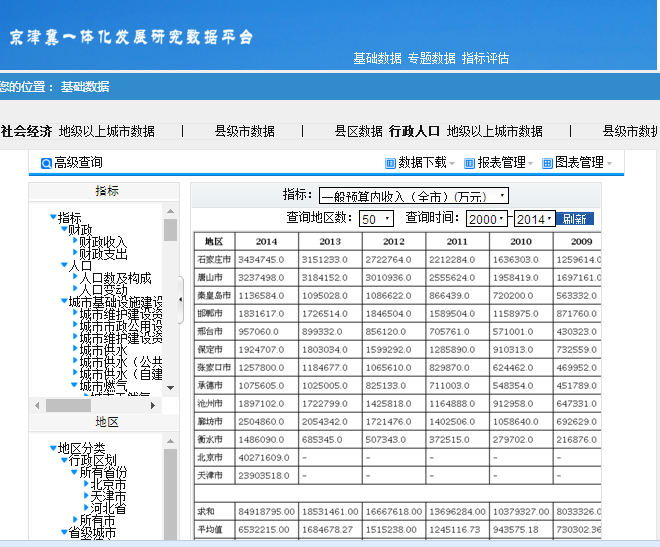Viewport: 660px width, 547px height.
Task: Open the end year dropdown showing 2014
Action: click(x=535, y=219)
